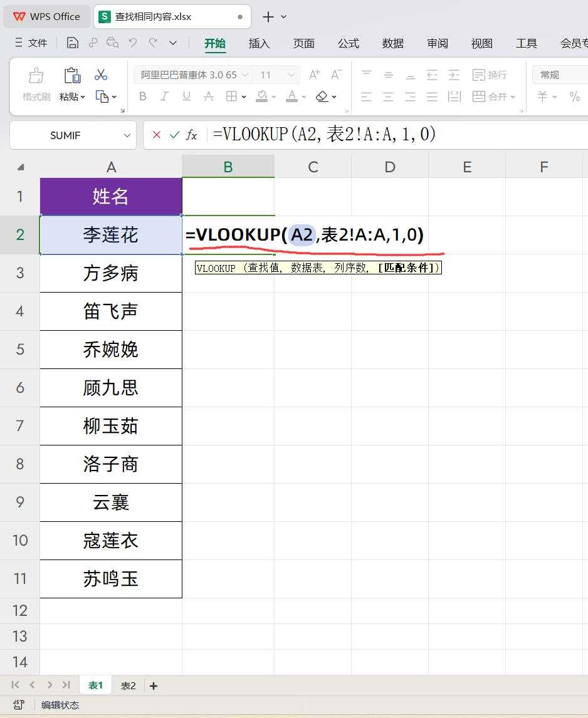Click the Save icon in quick toolbar
Screen dimensions: 588x718
coord(73,43)
